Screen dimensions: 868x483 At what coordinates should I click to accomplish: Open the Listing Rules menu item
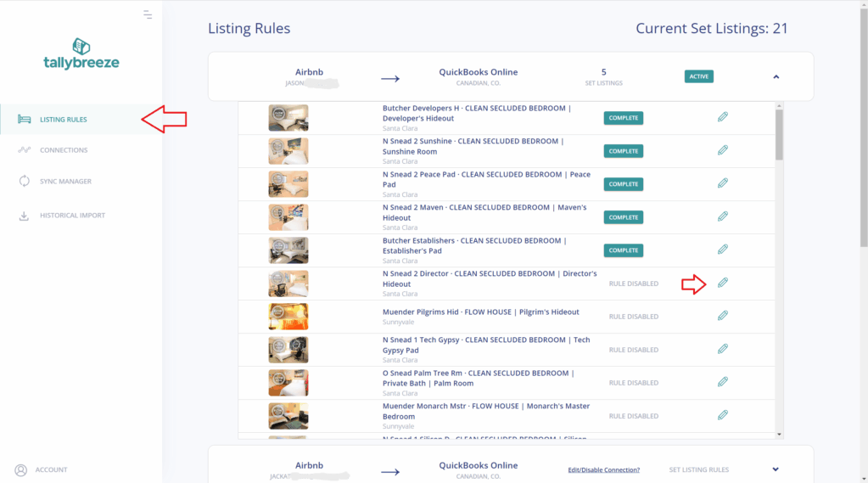(x=64, y=120)
